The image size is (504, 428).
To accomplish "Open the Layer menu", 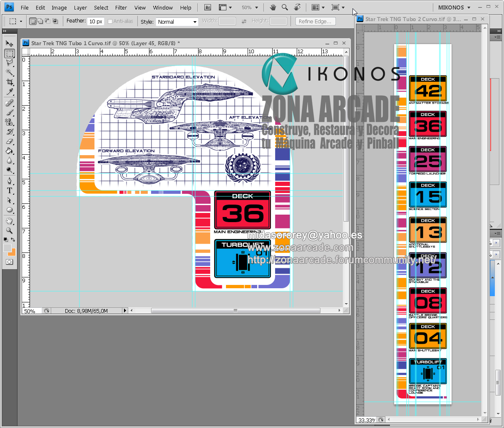I will click(80, 7).
